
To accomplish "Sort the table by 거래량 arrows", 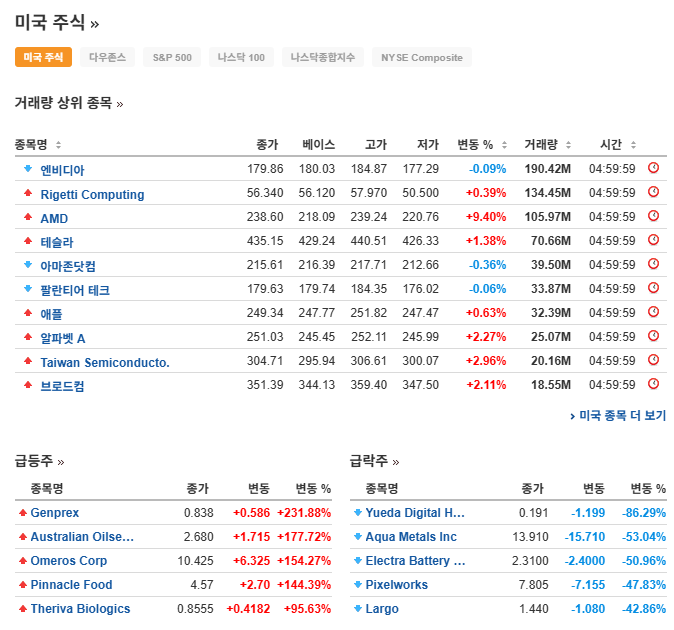I will click(568, 145).
